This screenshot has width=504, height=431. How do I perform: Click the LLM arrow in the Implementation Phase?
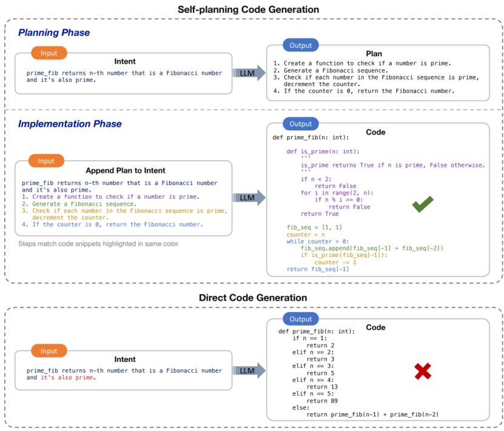coord(249,198)
